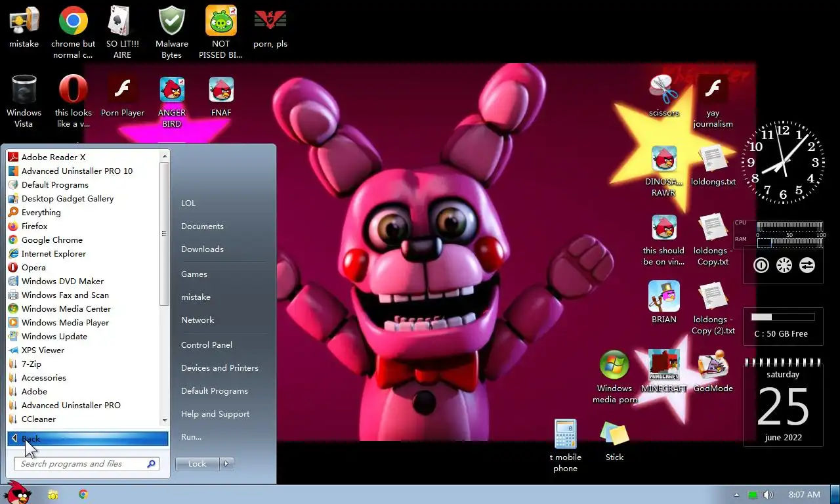This screenshot has height=504, width=840.
Task: Launch Internet Explorer
Action: 83,253
